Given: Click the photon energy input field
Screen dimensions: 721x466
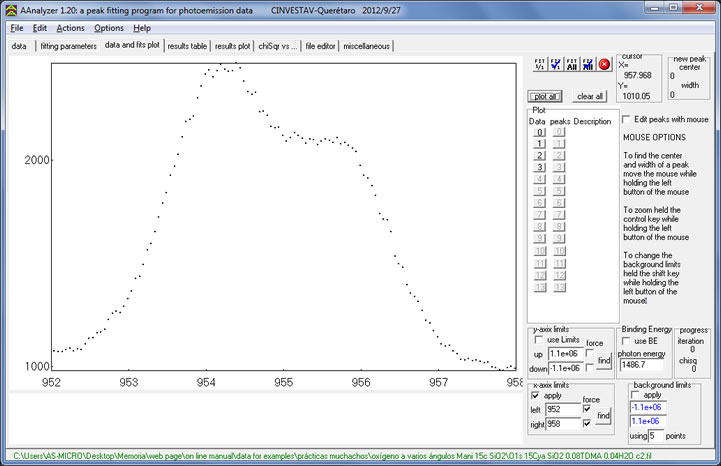Looking at the screenshot, I should pos(643,366).
